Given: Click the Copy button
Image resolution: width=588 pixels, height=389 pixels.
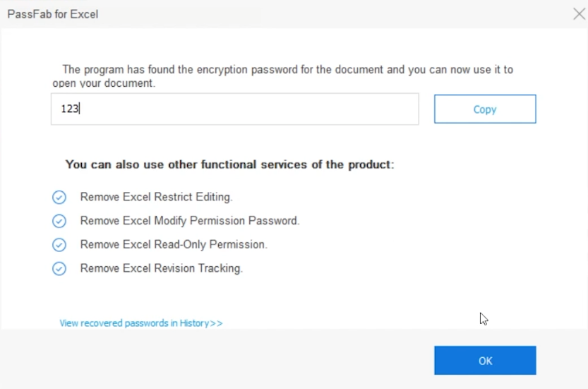Looking at the screenshot, I should [x=485, y=109].
